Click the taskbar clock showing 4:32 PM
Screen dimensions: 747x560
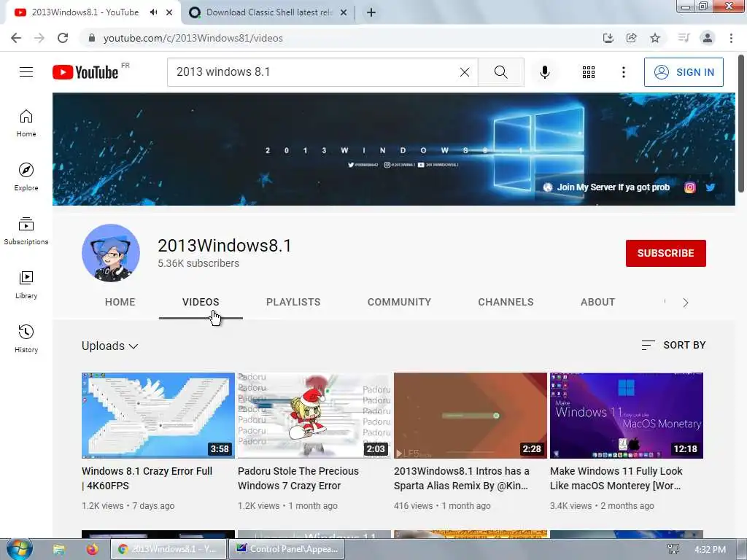(x=710, y=550)
